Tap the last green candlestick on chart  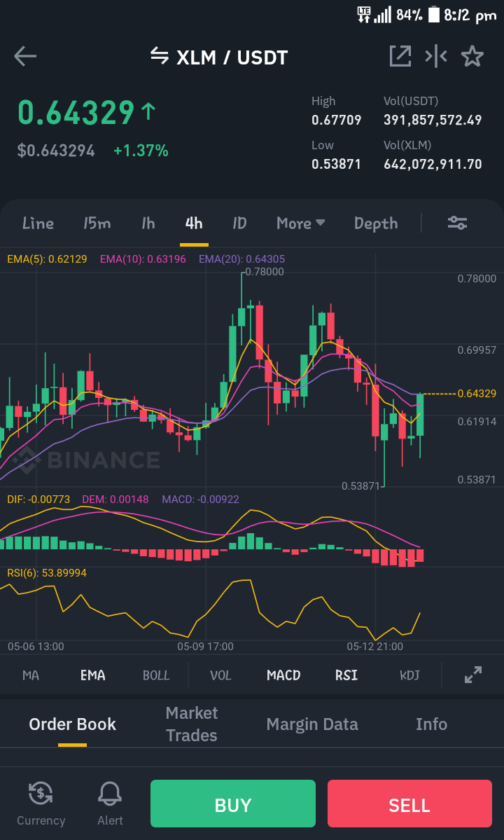[421, 415]
